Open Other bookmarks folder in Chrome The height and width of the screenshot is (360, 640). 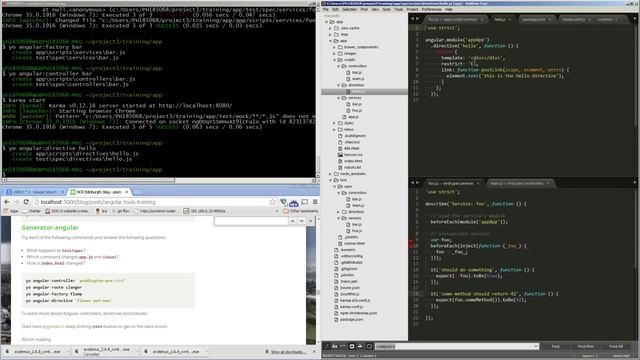point(300,211)
